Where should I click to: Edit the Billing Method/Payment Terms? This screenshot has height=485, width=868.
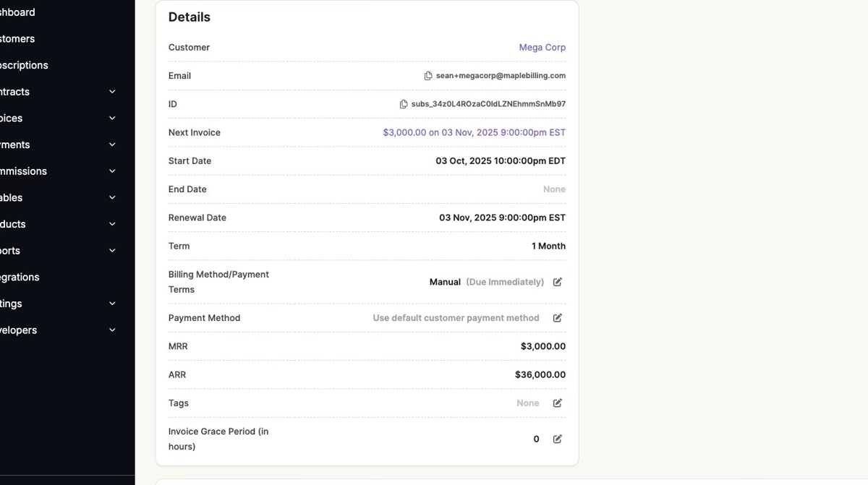click(558, 282)
